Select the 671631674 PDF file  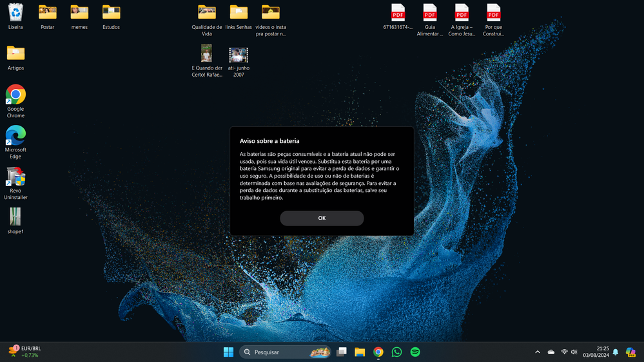pos(398,16)
